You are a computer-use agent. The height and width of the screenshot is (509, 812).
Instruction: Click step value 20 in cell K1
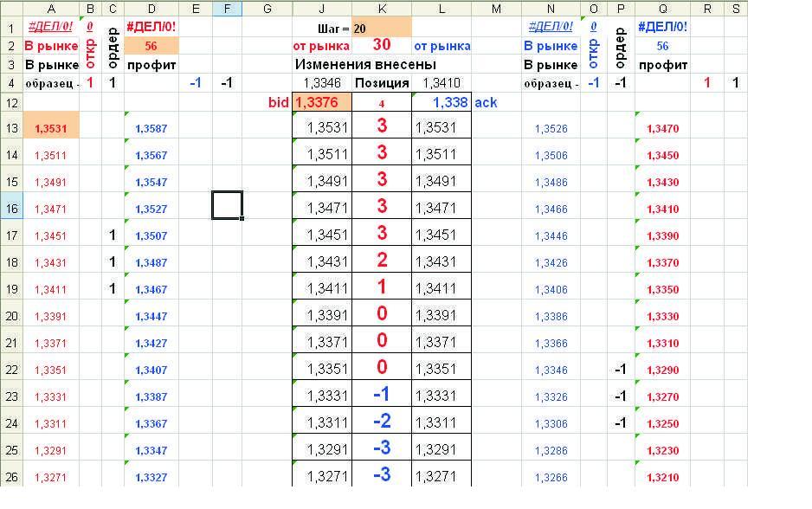coord(382,28)
